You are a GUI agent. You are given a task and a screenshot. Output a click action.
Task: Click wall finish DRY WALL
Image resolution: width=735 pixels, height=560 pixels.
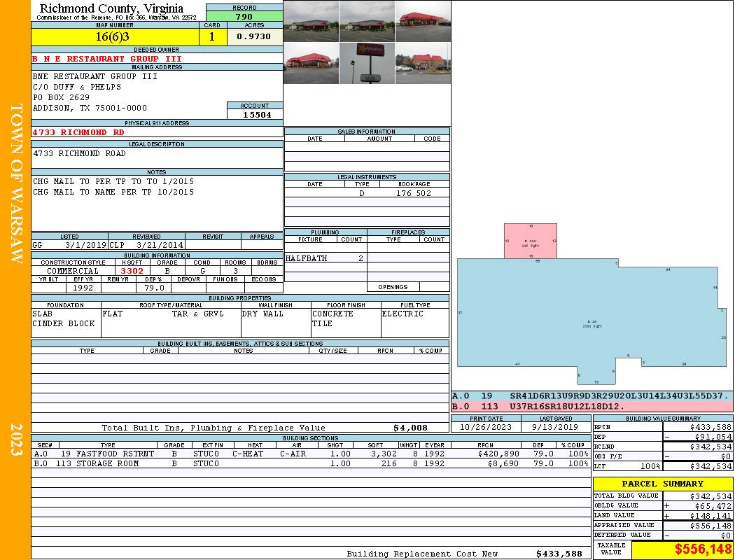[262, 314]
